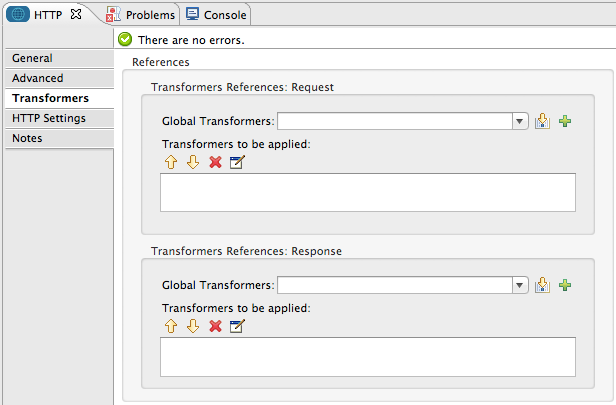Delete Response transformer with red X
The height and width of the screenshot is (405, 616).
(x=215, y=326)
